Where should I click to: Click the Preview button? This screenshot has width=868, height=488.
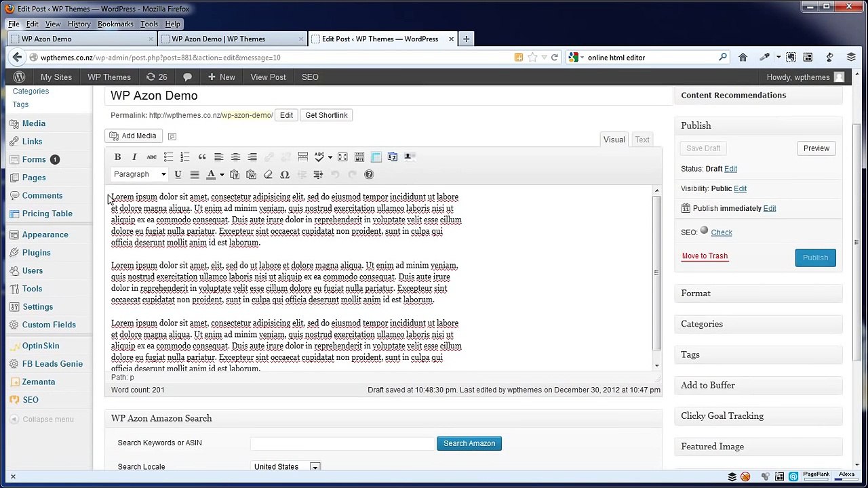pyautogui.click(x=816, y=148)
